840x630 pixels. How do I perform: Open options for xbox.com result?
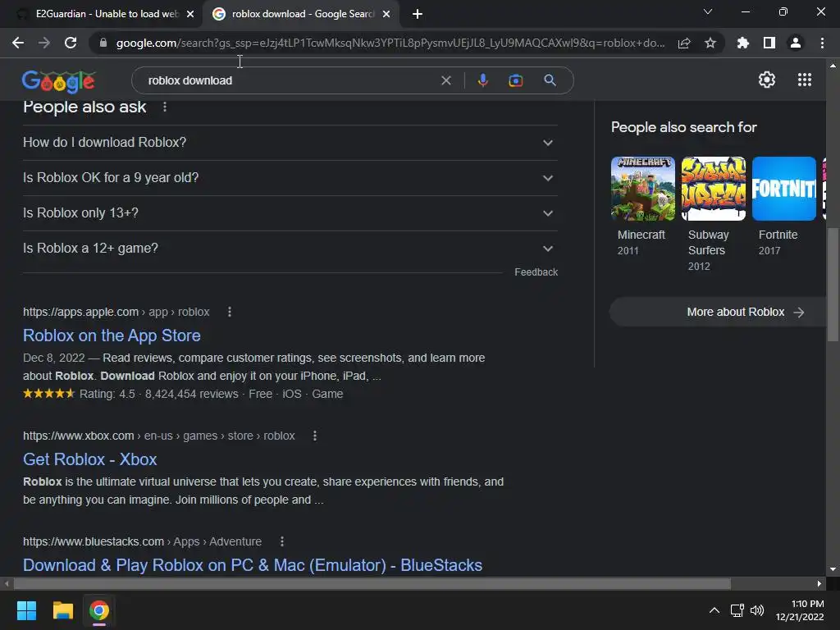(x=315, y=436)
